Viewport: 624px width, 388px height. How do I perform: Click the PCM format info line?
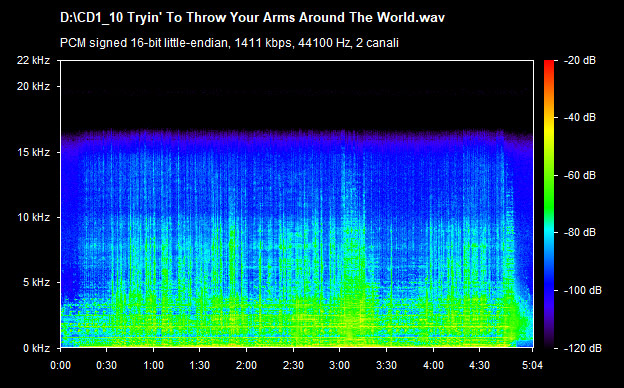point(229,43)
